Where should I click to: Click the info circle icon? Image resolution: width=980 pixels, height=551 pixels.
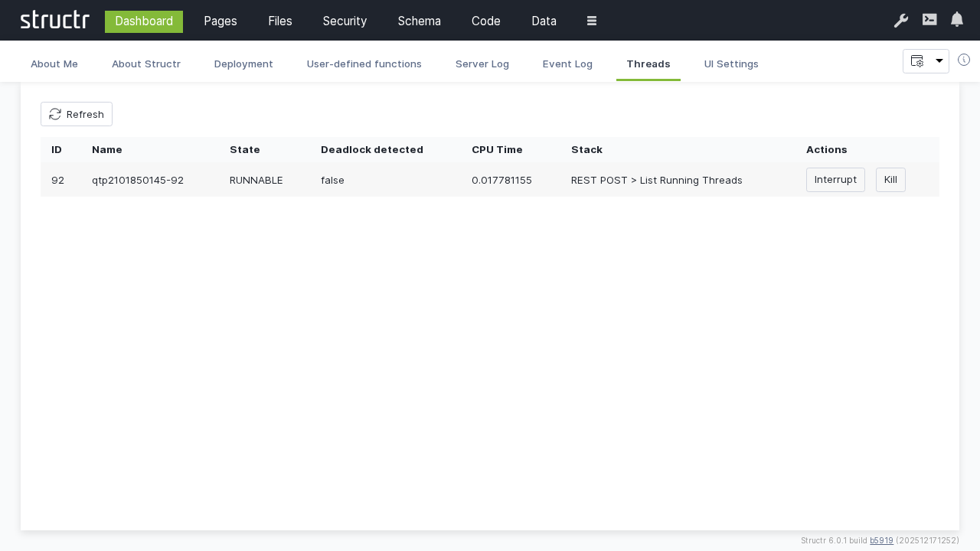964,60
